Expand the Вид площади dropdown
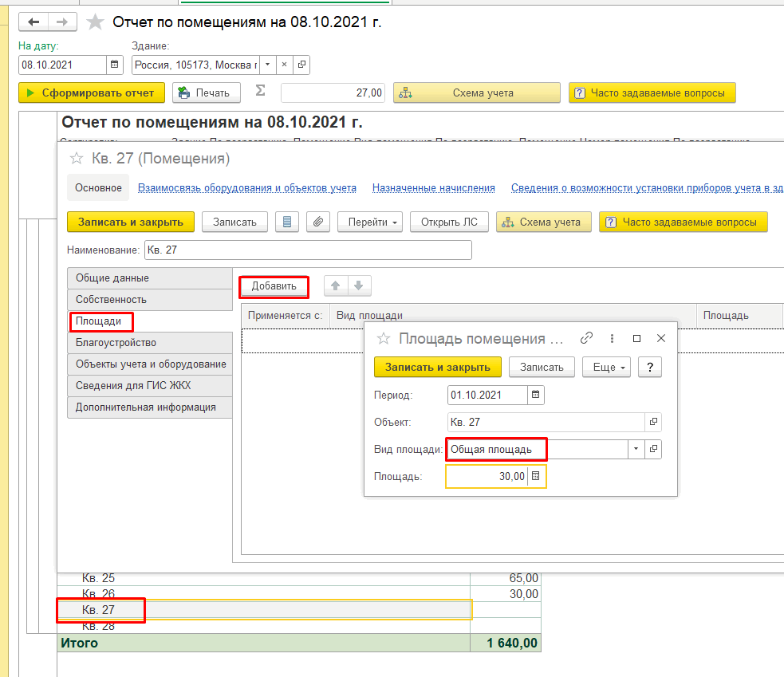 tap(636, 449)
